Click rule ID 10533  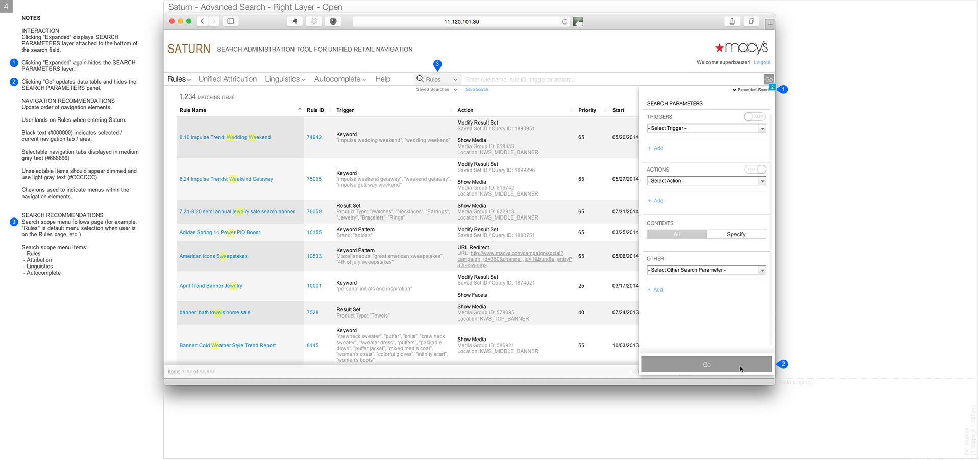coord(314,256)
